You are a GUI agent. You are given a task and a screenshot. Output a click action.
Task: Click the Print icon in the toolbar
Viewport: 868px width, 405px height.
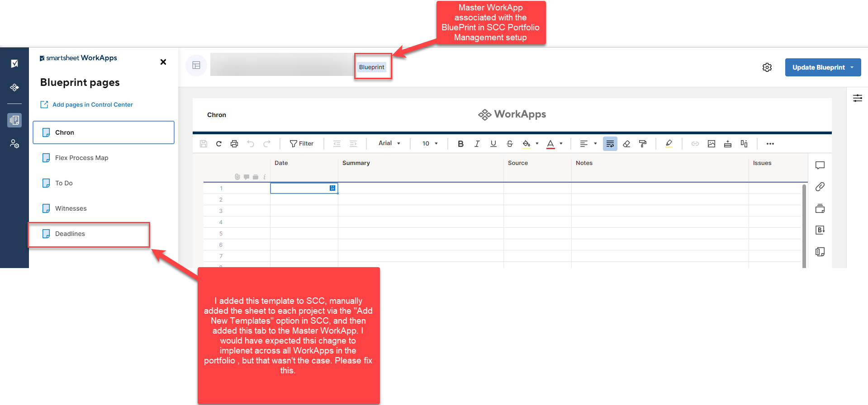point(234,144)
